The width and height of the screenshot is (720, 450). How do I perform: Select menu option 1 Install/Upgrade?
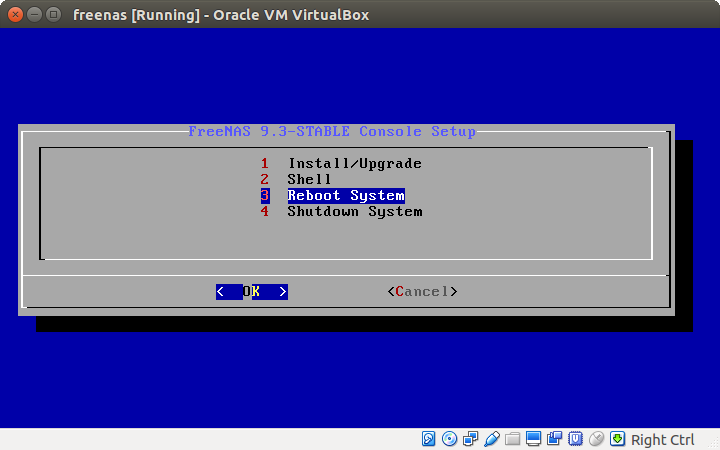tap(341, 163)
